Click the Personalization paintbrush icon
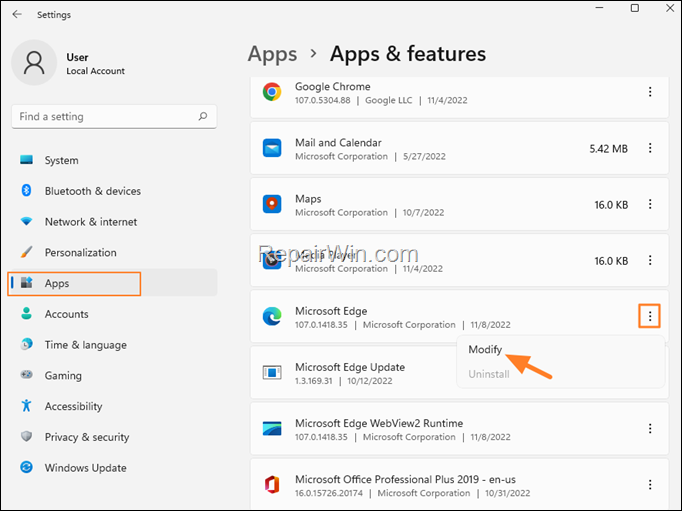Viewport: 682px width, 511px height. 27,252
